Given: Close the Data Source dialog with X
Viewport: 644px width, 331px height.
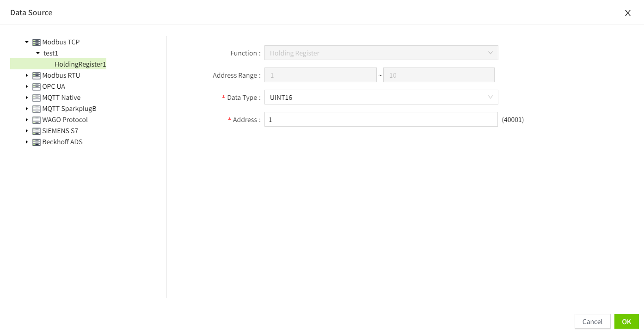Looking at the screenshot, I should coord(627,13).
